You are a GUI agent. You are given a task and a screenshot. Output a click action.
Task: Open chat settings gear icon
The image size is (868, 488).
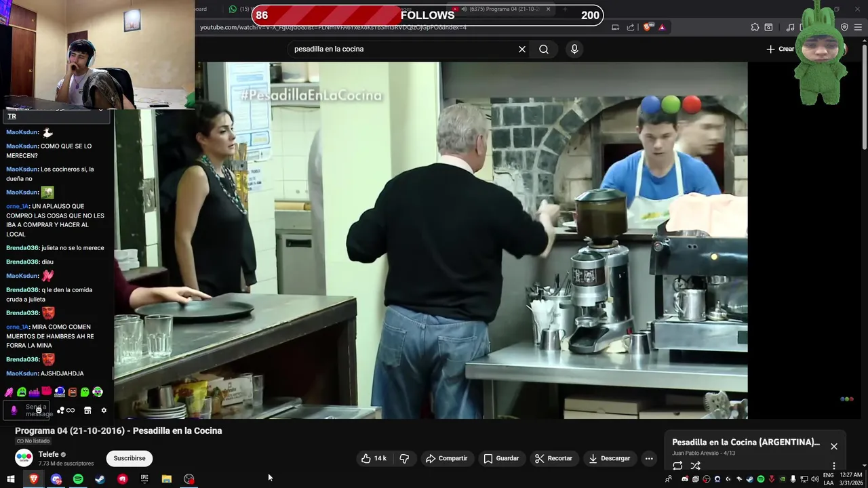pyautogui.click(x=104, y=410)
